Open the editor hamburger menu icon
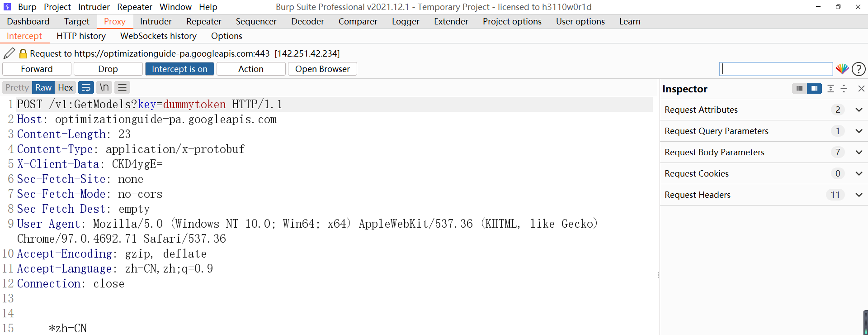The width and height of the screenshot is (868, 335). (122, 87)
